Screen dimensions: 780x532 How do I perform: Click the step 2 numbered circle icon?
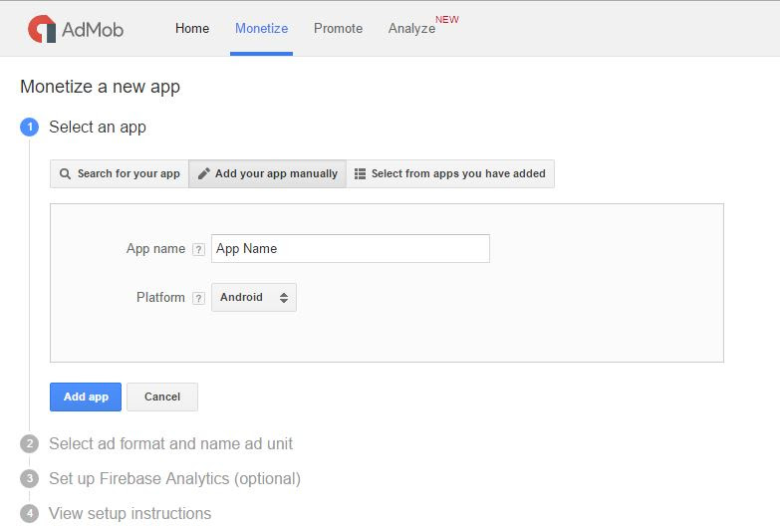[x=30, y=443]
